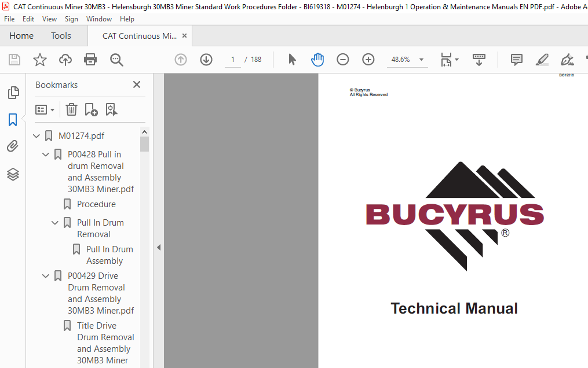The image size is (588, 368).
Task: Open the find text search tool
Action: (116, 60)
